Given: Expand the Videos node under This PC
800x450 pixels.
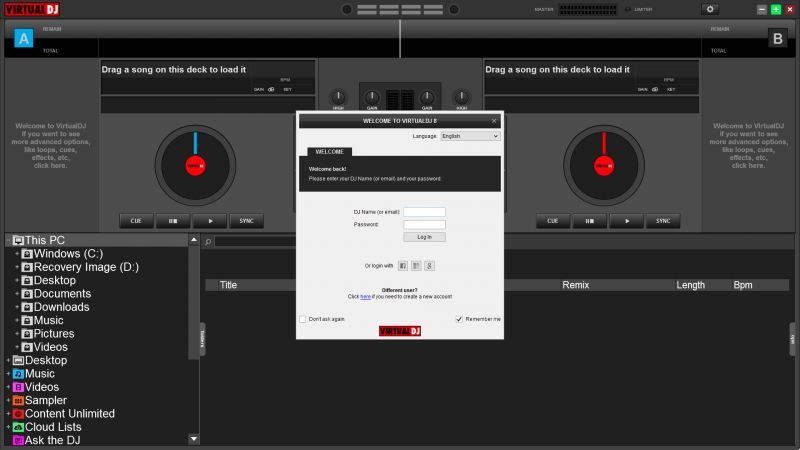Looking at the screenshot, I should [17, 347].
